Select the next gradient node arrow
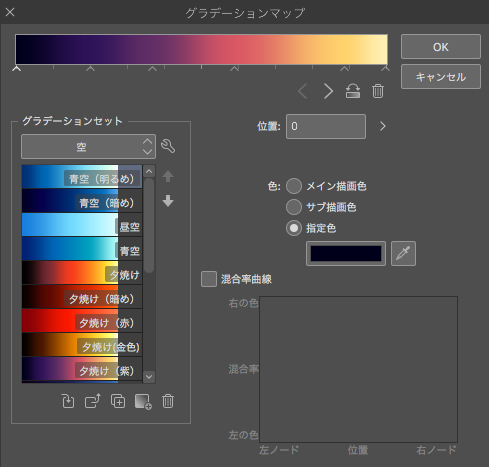The image size is (489, 467). (x=328, y=91)
